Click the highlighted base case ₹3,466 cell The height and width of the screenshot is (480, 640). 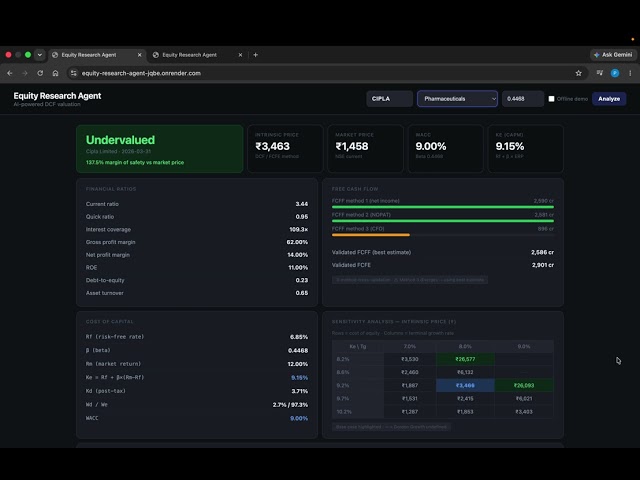coord(465,385)
